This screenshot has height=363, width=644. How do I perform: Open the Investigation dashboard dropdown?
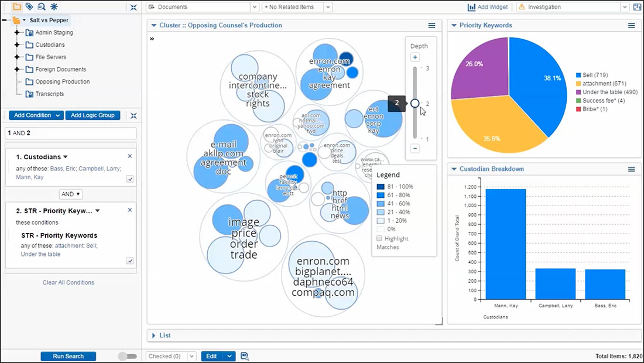(x=624, y=7)
